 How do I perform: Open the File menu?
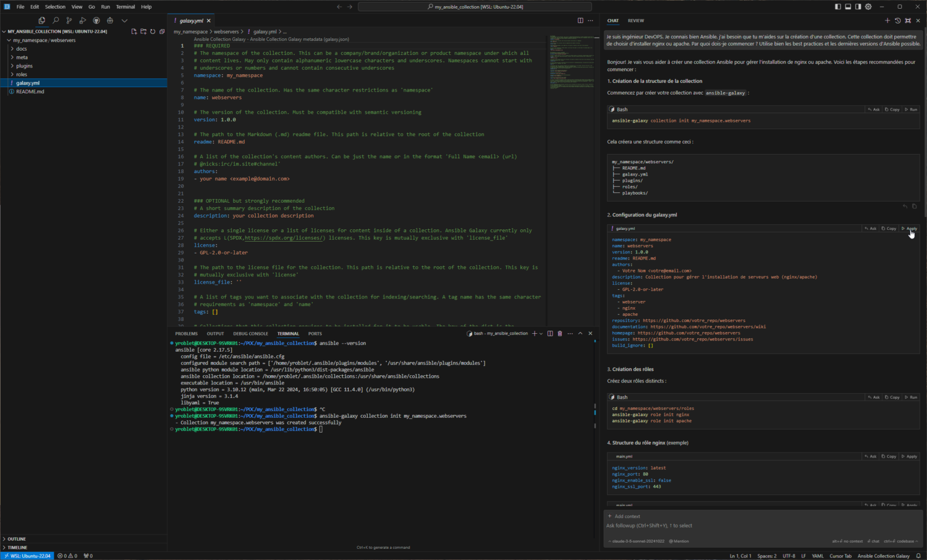click(20, 7)
